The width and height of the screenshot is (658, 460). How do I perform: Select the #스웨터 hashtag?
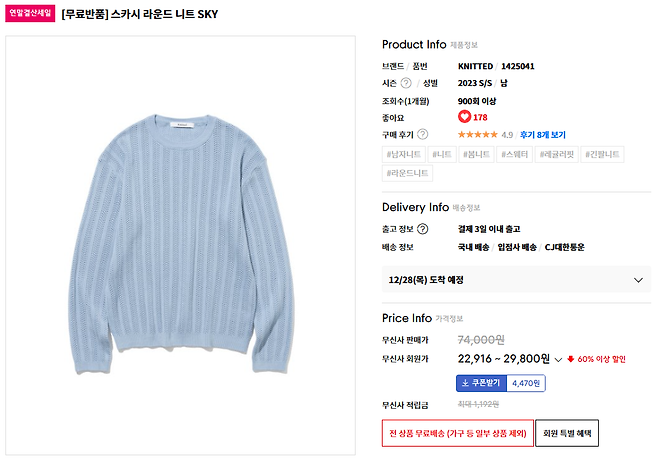[516, 154]
